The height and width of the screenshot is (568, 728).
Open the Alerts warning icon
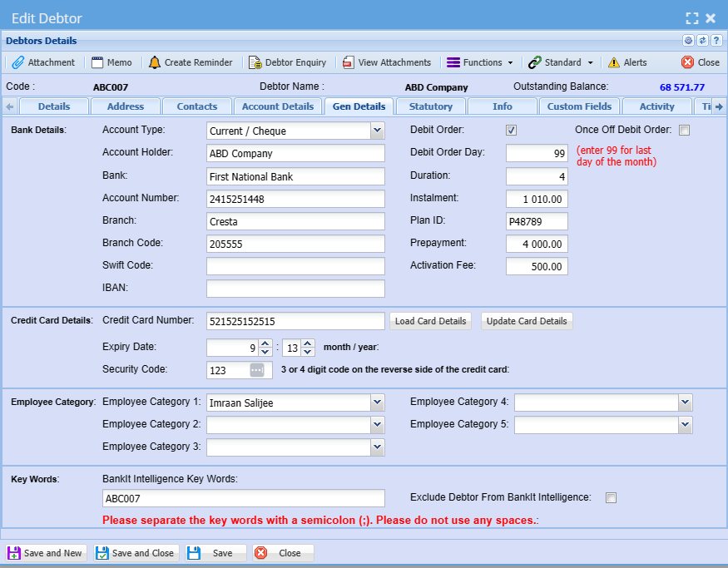tap(614, 62)
